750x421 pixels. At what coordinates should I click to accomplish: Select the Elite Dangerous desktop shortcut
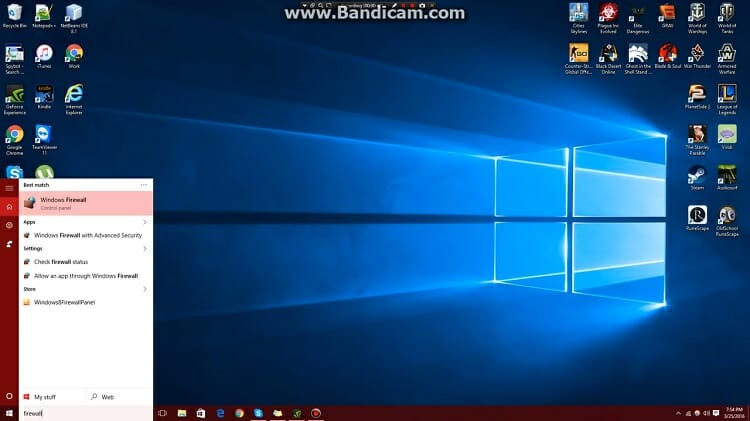click(x=638, y=18)
